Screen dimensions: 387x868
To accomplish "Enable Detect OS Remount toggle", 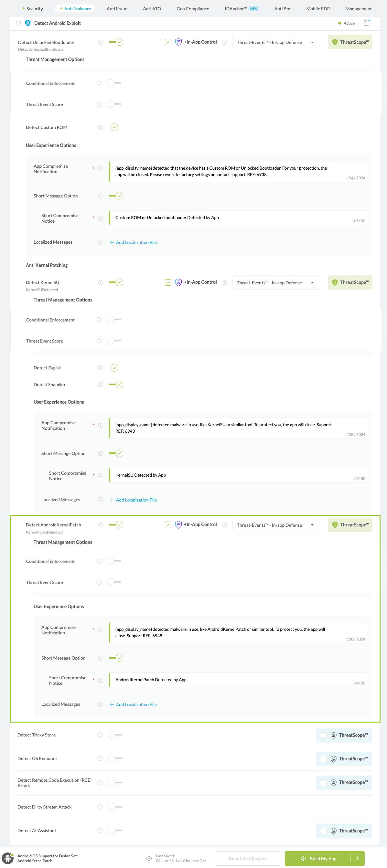I will pyautogui.click(x=115, y=758).
